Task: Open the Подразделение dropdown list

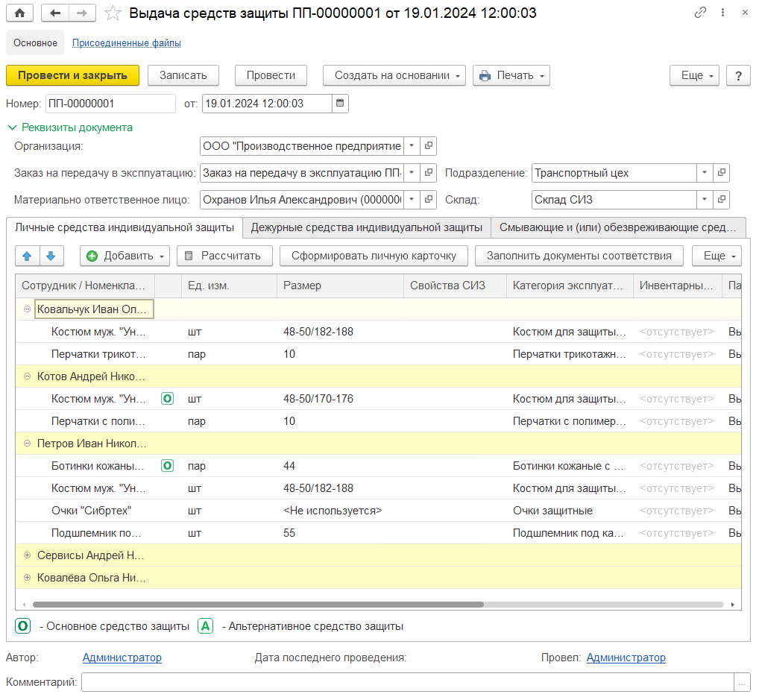Action: 705,173
